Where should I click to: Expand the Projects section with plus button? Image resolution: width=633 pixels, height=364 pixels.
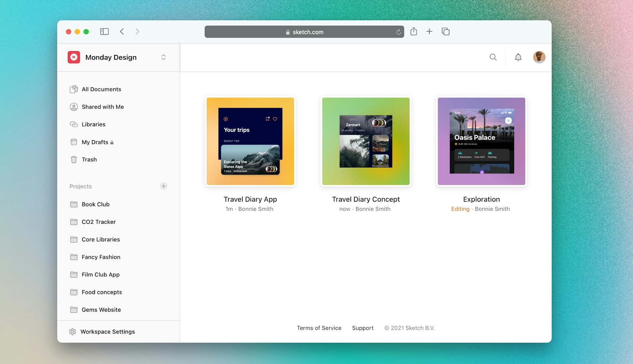click(x=164, y=186)
